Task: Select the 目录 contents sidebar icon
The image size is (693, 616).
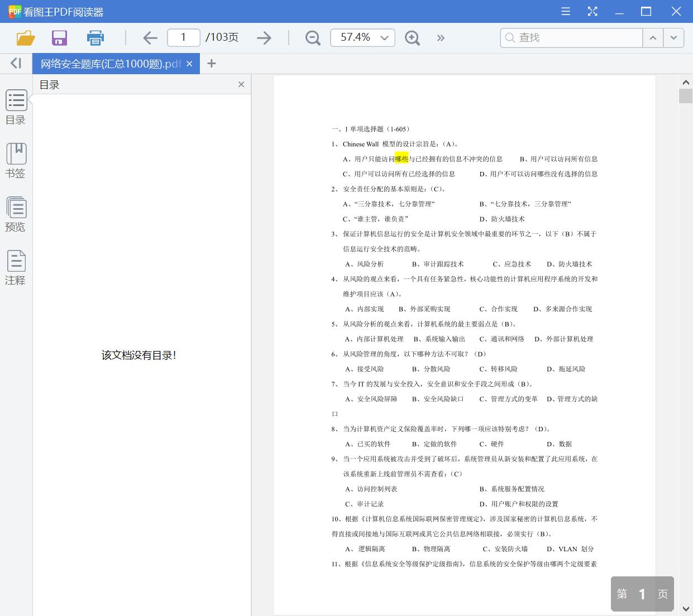Action: 16,107
